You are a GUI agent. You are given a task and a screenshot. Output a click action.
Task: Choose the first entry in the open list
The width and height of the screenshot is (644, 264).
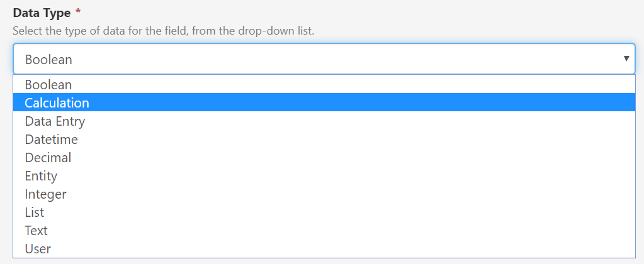coord(48,84)
